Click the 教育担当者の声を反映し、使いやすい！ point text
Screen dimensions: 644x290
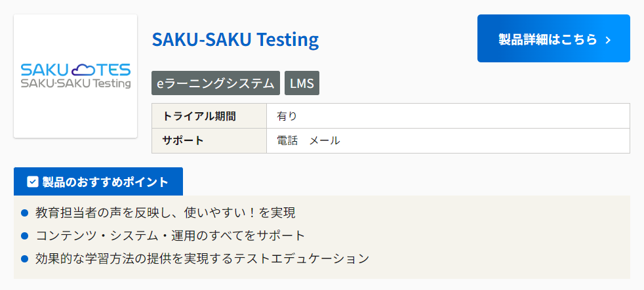pyautogui.click(x=165, y=213)
